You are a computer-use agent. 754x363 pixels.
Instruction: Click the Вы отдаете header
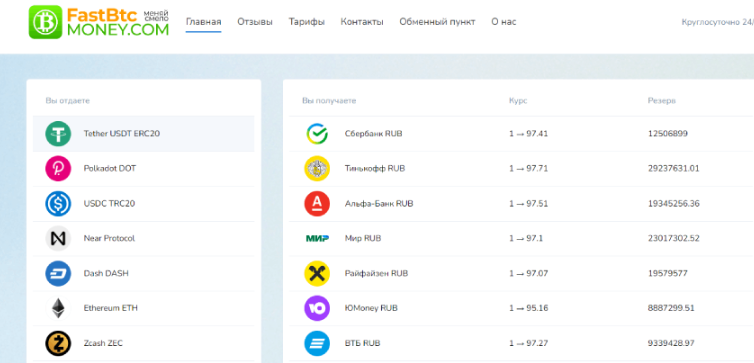(x=68, y=101)
